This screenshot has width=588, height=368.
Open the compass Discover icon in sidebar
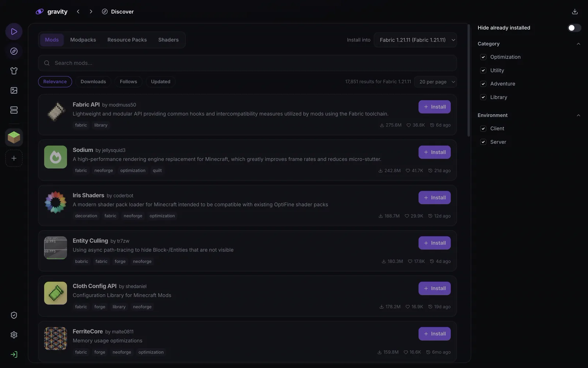tap(14, 51)
